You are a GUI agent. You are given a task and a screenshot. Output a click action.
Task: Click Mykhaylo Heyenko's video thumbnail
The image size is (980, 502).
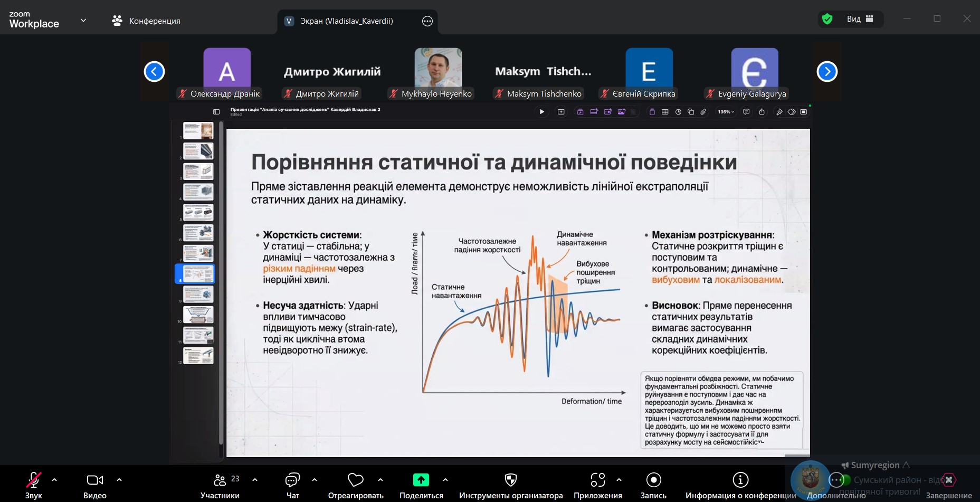coord(437,68)
